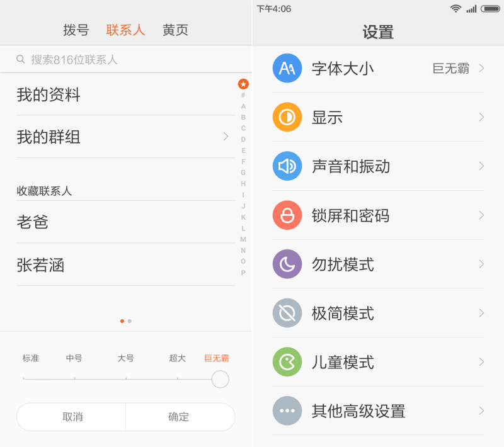Tap the orange 显示 display icon
The image size is (504, 447).
(287, 117)
